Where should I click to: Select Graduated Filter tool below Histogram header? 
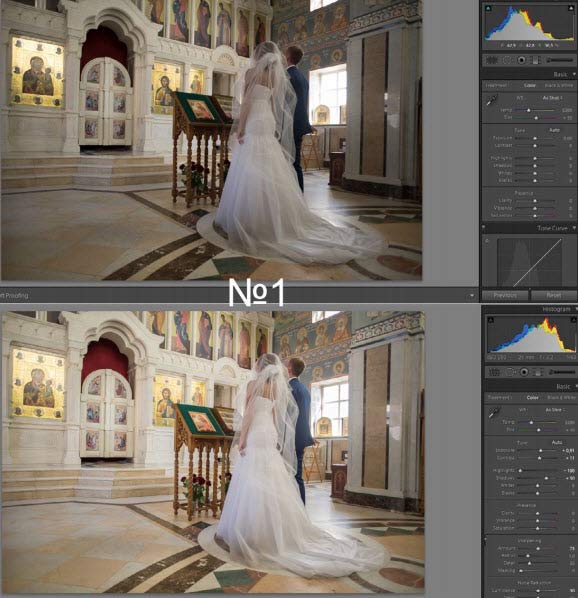tap(537, 372)
